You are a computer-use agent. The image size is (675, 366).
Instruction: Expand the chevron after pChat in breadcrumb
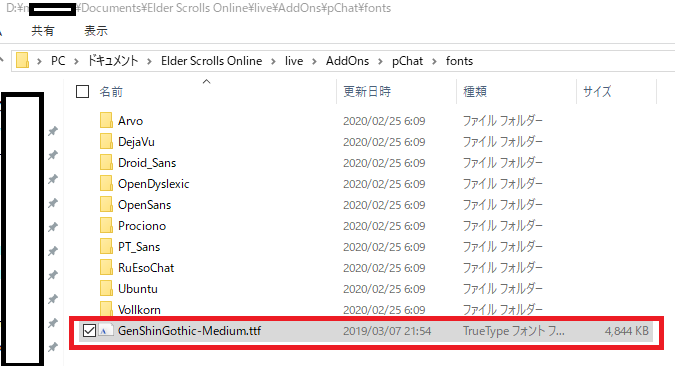[x=434, y=61]
